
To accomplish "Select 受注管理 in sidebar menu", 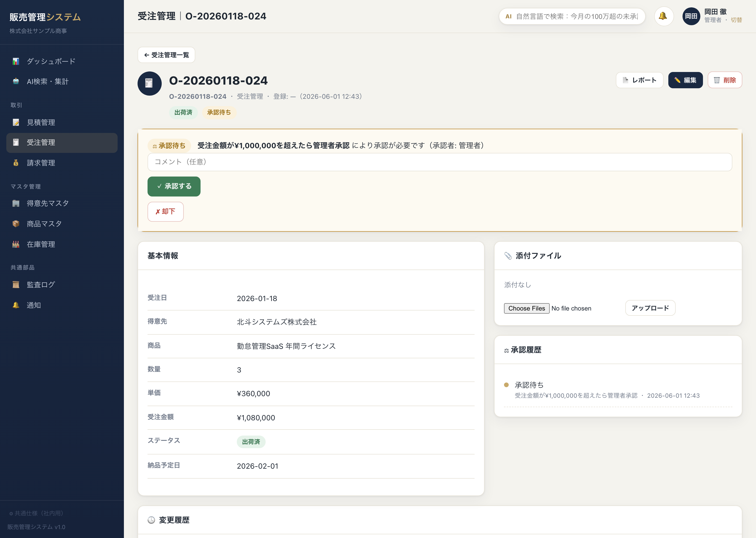I will (62, 143).
